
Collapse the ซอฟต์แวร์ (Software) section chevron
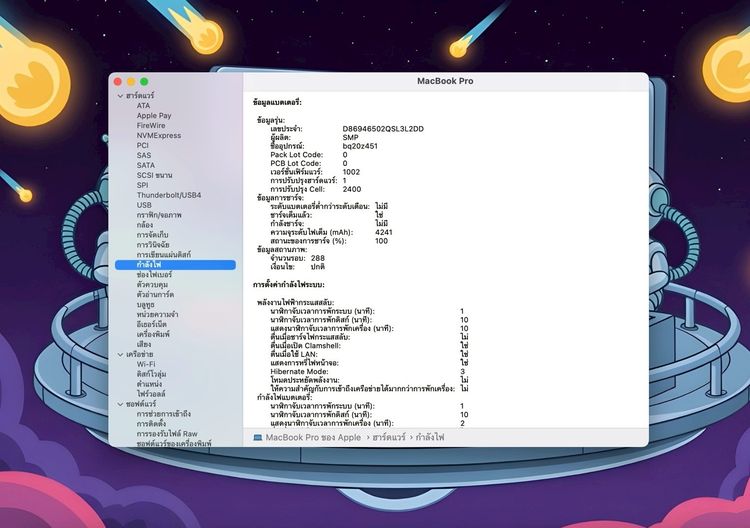[x=120, y=404]
